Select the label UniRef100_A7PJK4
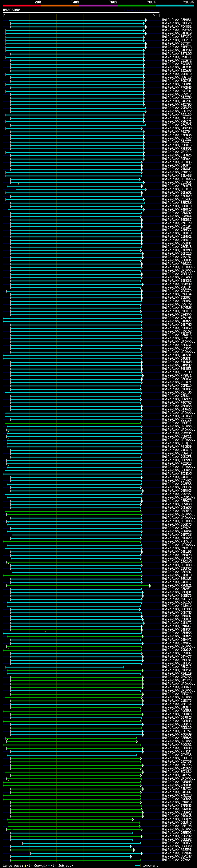197x868 pixels. coord(177,118)
